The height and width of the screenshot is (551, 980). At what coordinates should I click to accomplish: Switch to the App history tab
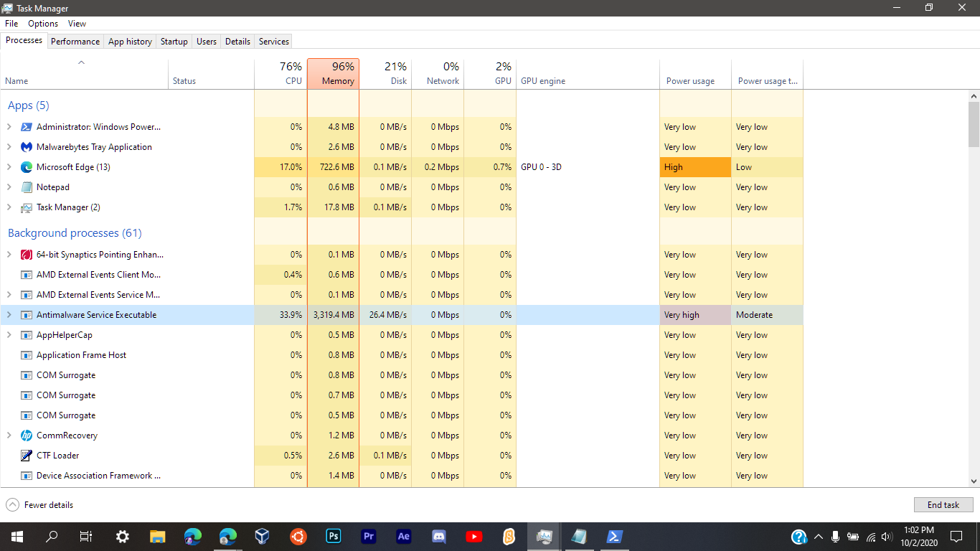pyautogui.click(x=130, y=42)
